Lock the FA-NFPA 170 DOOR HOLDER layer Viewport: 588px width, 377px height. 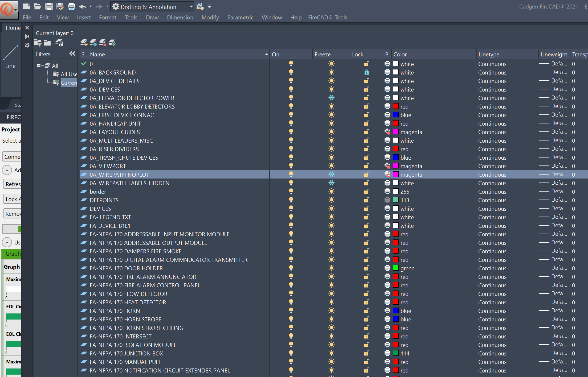(367, 268)
